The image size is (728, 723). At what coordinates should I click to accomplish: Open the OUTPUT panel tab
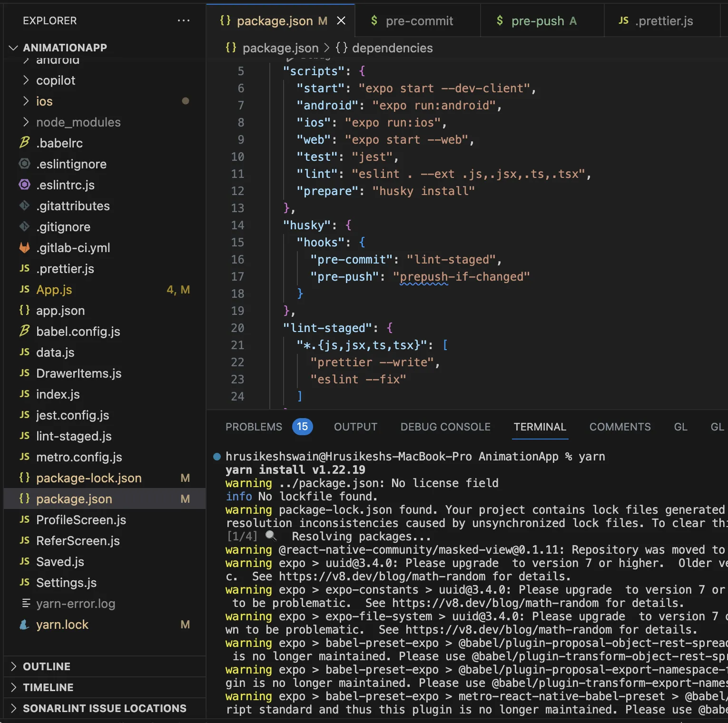point(355,427)
